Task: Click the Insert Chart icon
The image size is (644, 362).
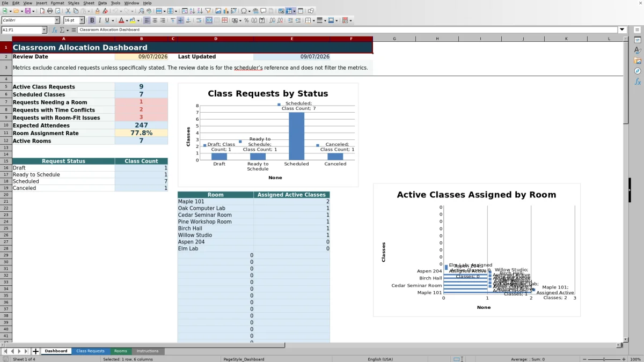Action: 225,11
